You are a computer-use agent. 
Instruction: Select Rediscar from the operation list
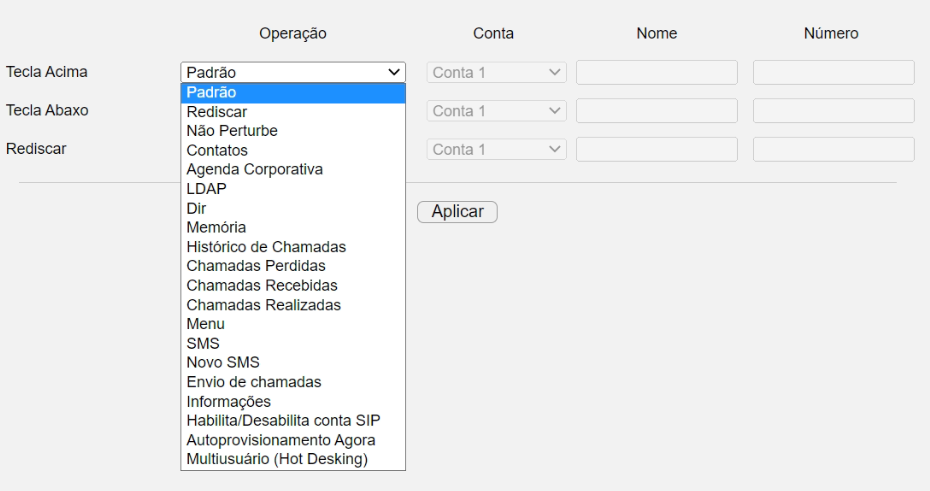pos(293,111)
